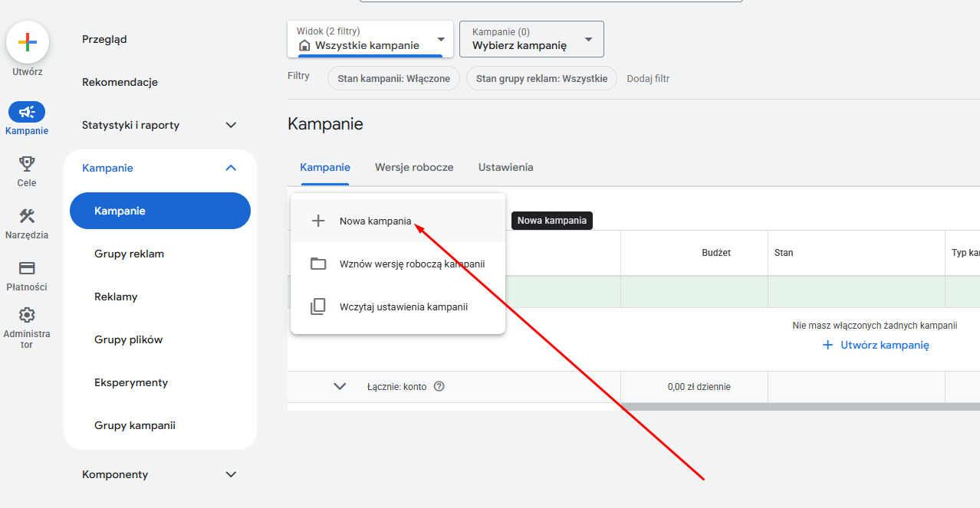Viewport: 980px width, 508px height.
Task: Open Narzędzia tools icon
Action: point(27,216)
